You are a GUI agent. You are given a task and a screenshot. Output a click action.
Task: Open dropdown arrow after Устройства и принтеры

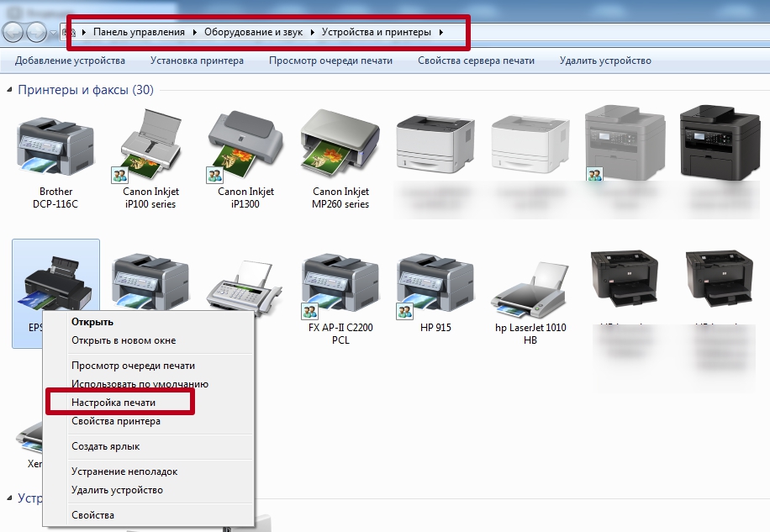441,32
